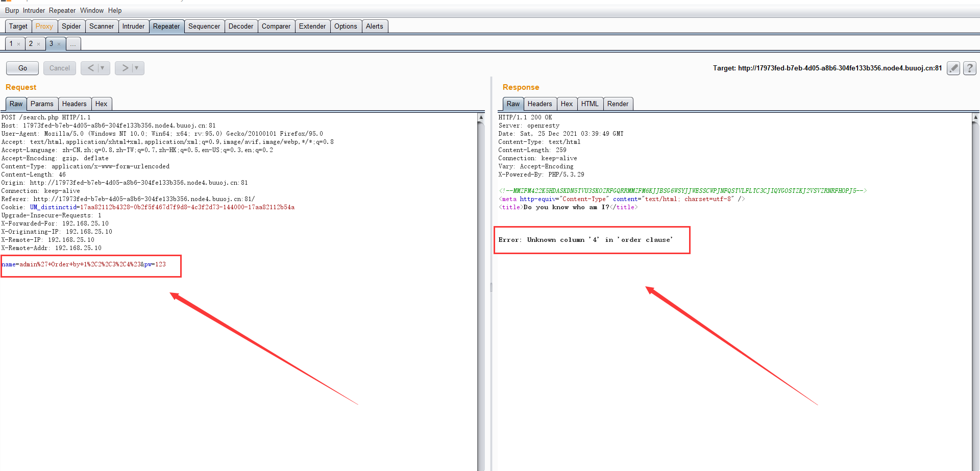Click the green HTML comment in response
Viewport: 980px width, 471px height.
(x=682, y=191)
